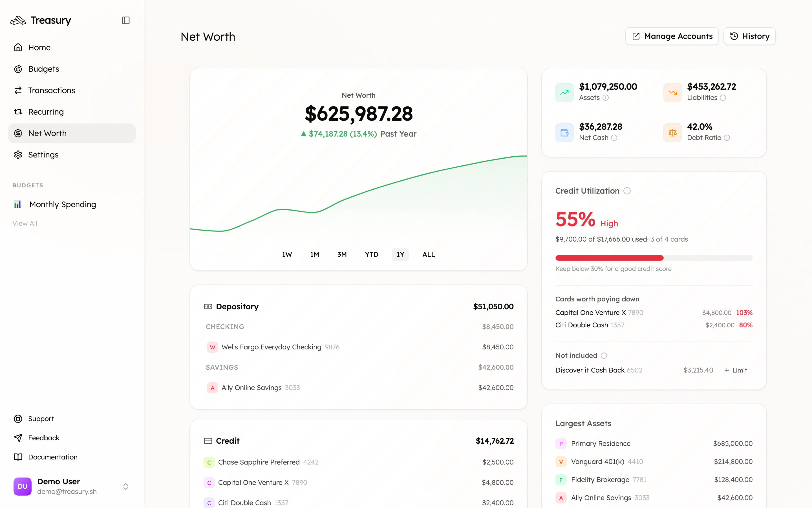This screenshot has width=812, height=508.
Task: Click the orange Liabilities trending-down icon
Action: [x=672, y=92]
